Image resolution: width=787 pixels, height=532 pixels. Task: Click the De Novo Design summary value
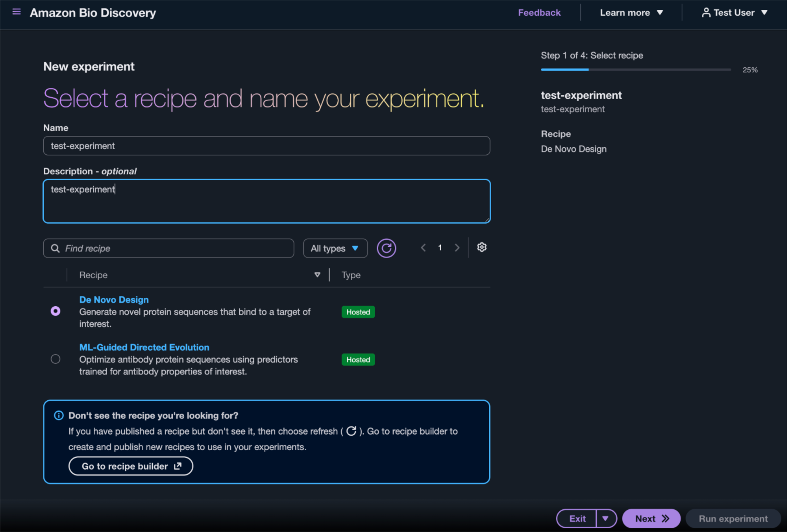pyautogui.click(x=574, y=149)
